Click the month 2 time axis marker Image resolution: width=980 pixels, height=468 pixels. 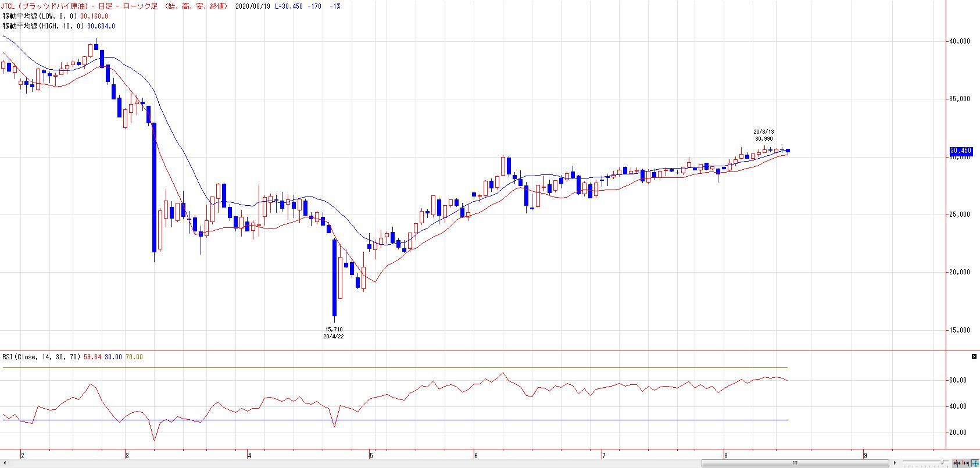22,455
